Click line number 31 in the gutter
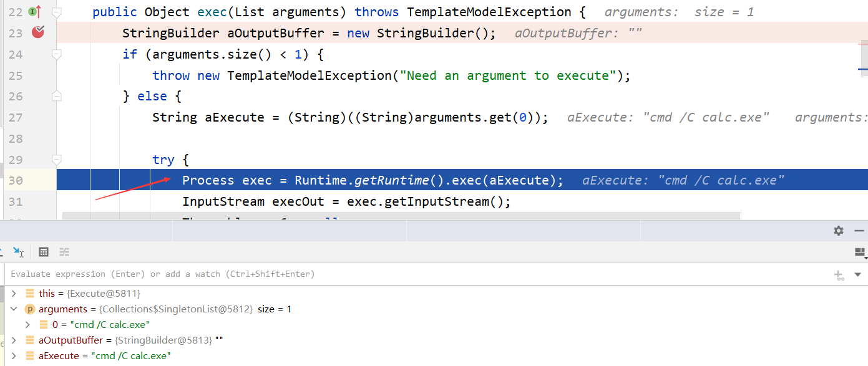The image size is (868, 366). tap(14, 201)
